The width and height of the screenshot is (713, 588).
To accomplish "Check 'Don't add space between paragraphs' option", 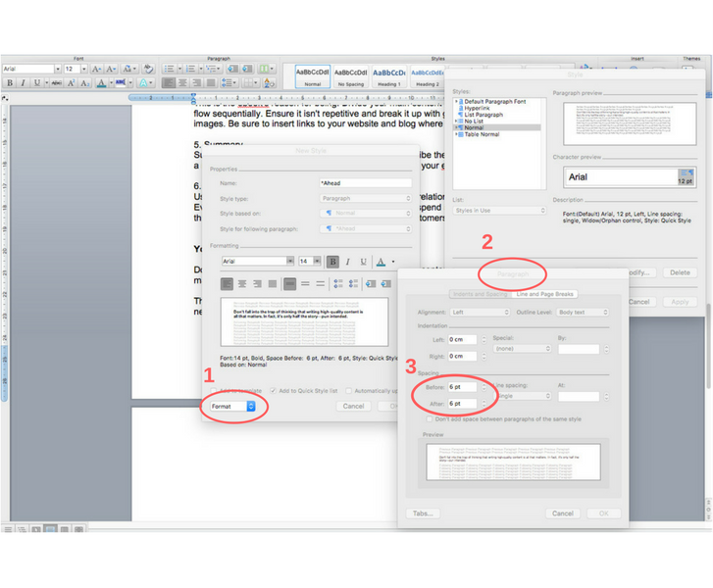I will (x=429, y=419).
